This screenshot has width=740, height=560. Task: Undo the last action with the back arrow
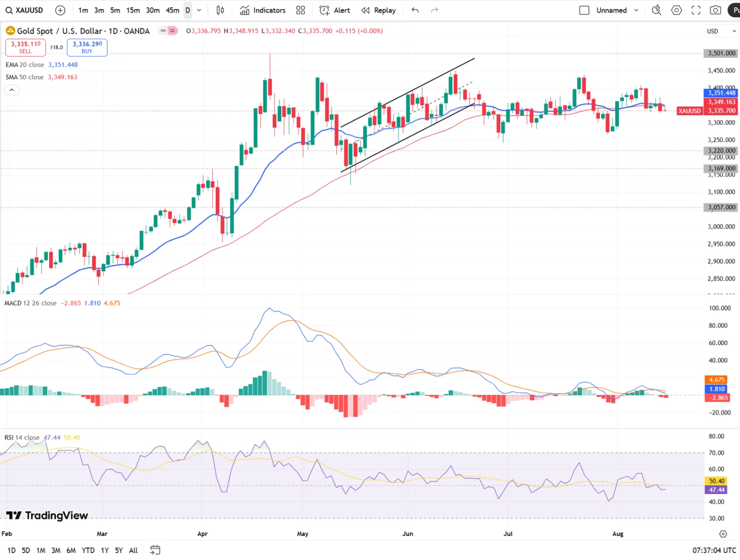[414, 10]
